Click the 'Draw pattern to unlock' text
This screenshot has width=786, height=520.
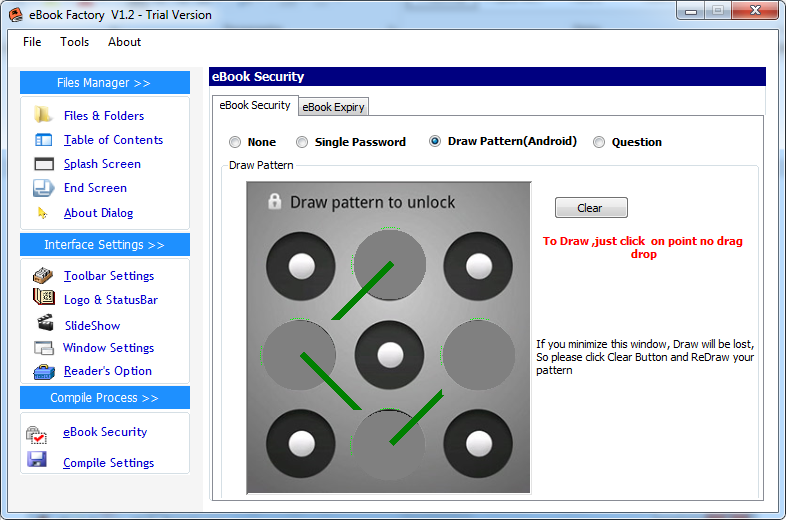coord(372,202)
